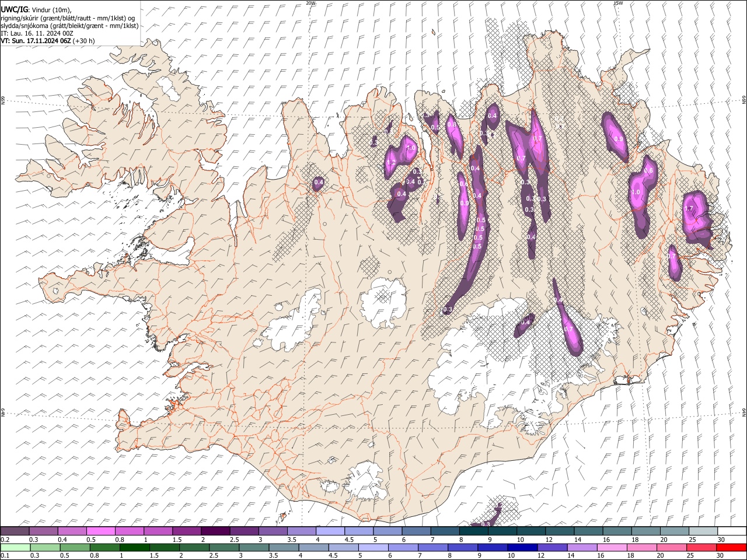Click the lower legend swatch starting at 25
The width and height of the screenshot is (747, 560).
pyautogui.click(x=701, y=547)
